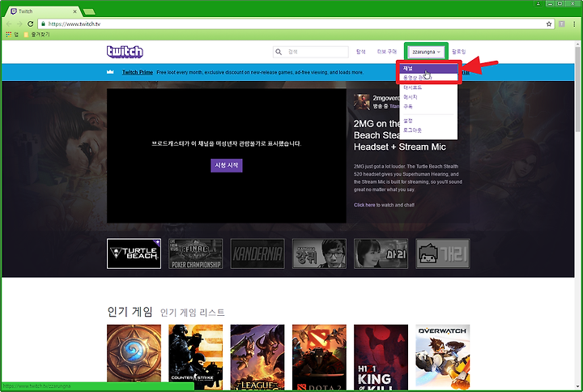Close the Twitch browser tab
583x392 pixels.
click(74, 11)
